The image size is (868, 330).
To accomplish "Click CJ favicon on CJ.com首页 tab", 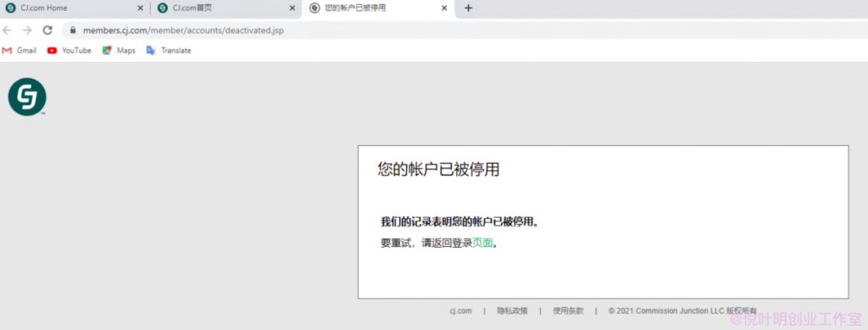I will click(163, 8).
